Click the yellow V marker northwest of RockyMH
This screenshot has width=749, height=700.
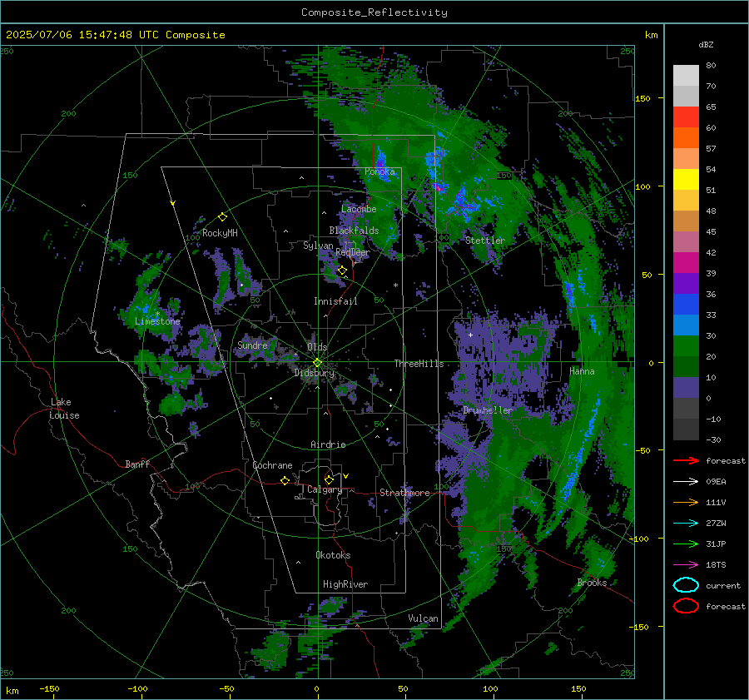[x=173, y=203]
